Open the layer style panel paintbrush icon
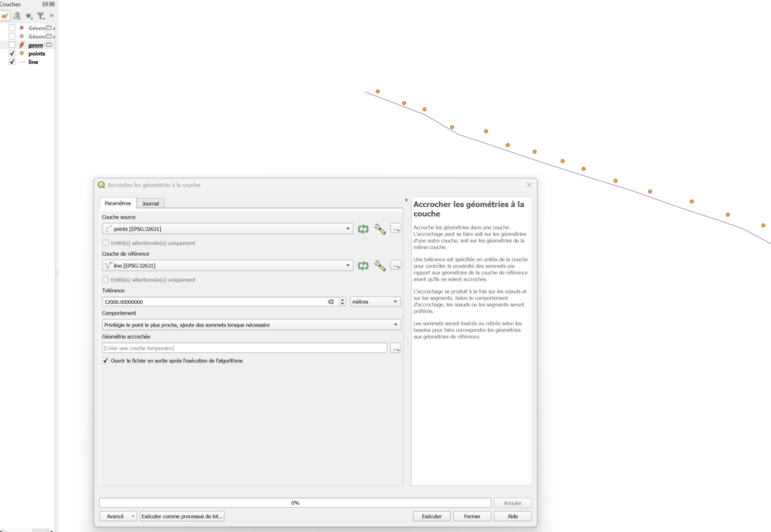771x532 pixels. click(5, 16)
